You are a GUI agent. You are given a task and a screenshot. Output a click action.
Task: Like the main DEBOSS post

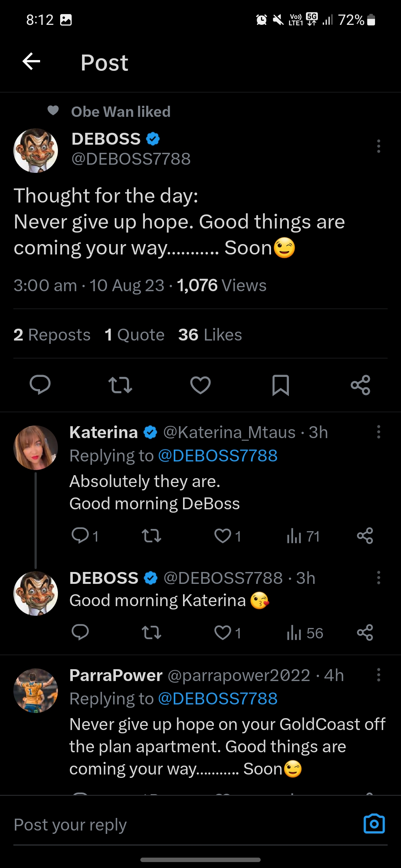[x=200, y=385]
